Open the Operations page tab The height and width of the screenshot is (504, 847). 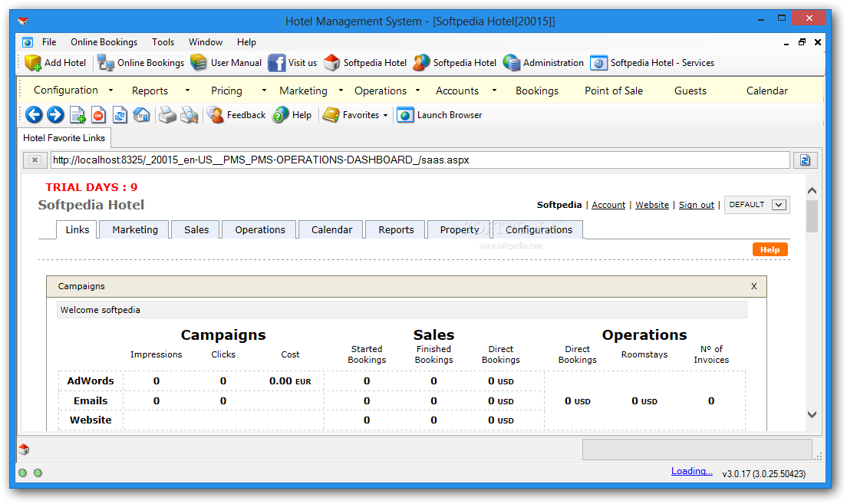coord(260,229)
